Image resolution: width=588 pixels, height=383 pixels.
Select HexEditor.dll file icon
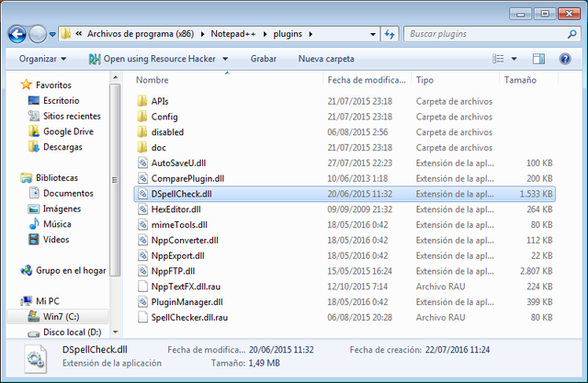point(142,209)
